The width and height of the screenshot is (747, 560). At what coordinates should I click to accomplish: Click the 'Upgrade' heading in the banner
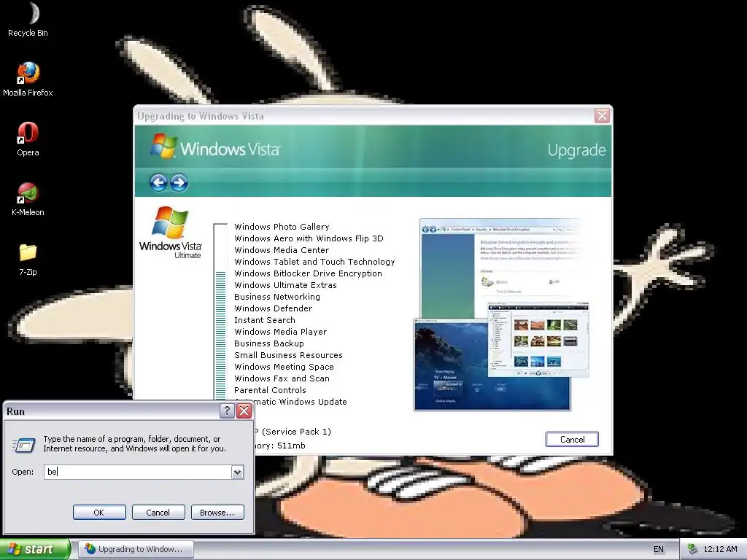pyautogui.click(x=576, y=150)
